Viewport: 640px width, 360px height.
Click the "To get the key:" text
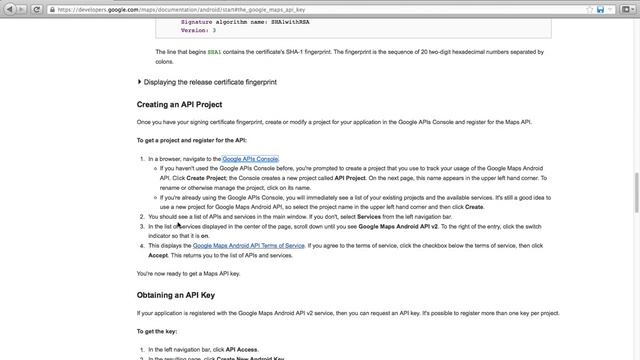click(157, 331)
